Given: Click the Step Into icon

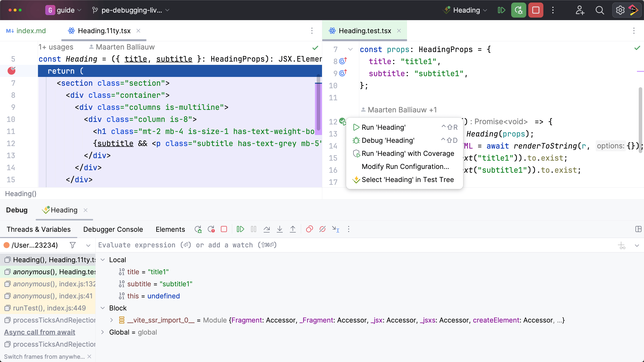Looking at the screenshot, I should tap(280, 229).
